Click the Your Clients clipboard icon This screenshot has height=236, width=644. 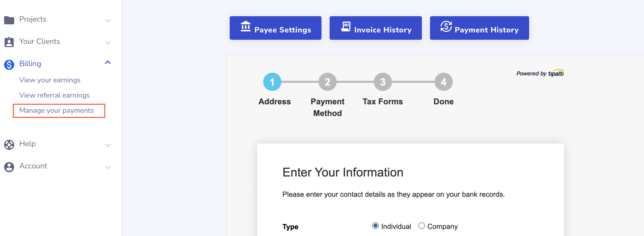click(9, 42)
